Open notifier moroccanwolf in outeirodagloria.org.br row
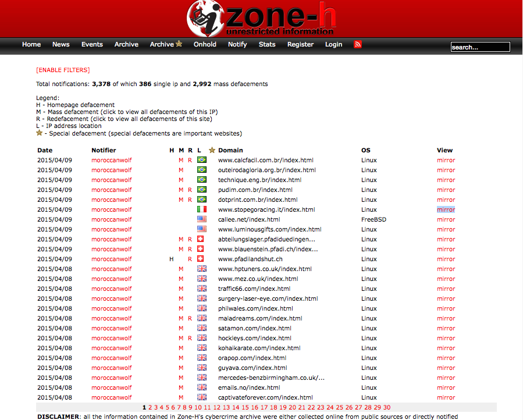This screenshot has height=420, width=523. 111,170
